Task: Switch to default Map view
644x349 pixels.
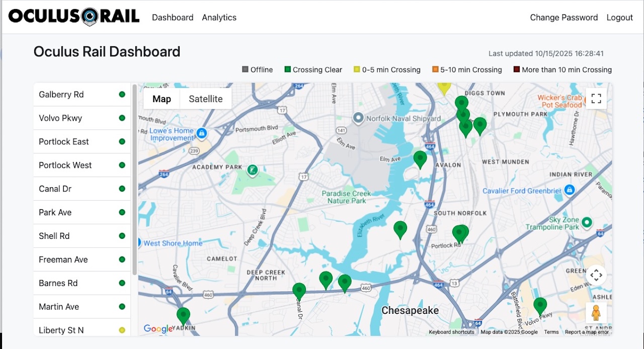Action: [162, 99]
